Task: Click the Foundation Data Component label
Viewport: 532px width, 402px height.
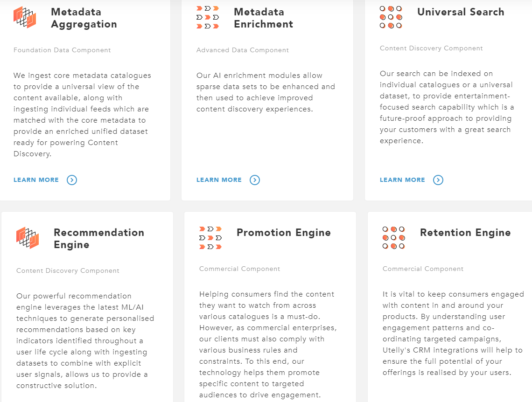Action: 62,50
